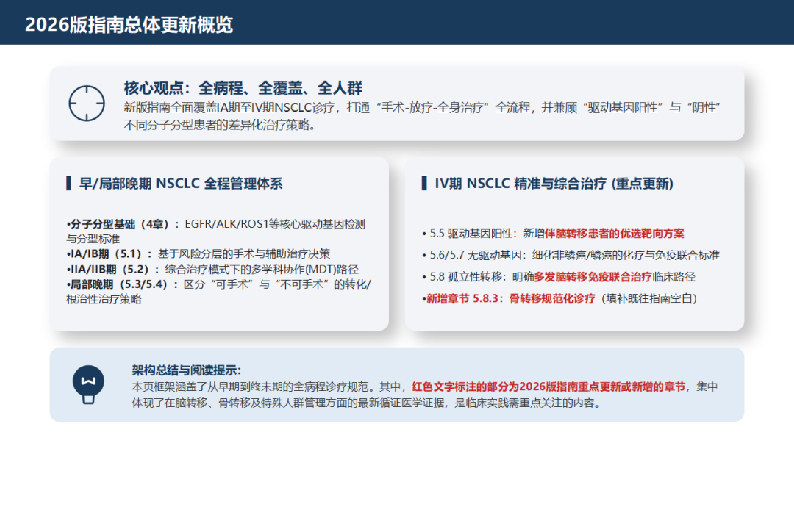
Task: Click the text 综合治疗模式下的多学科协作(MDT)路径
Action: (x=261, y=269)
